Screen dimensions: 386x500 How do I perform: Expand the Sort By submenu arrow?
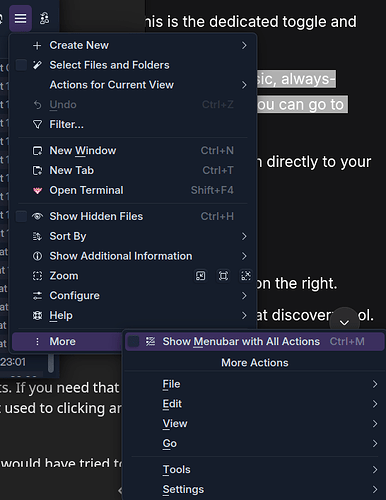[x=244, y=236]
